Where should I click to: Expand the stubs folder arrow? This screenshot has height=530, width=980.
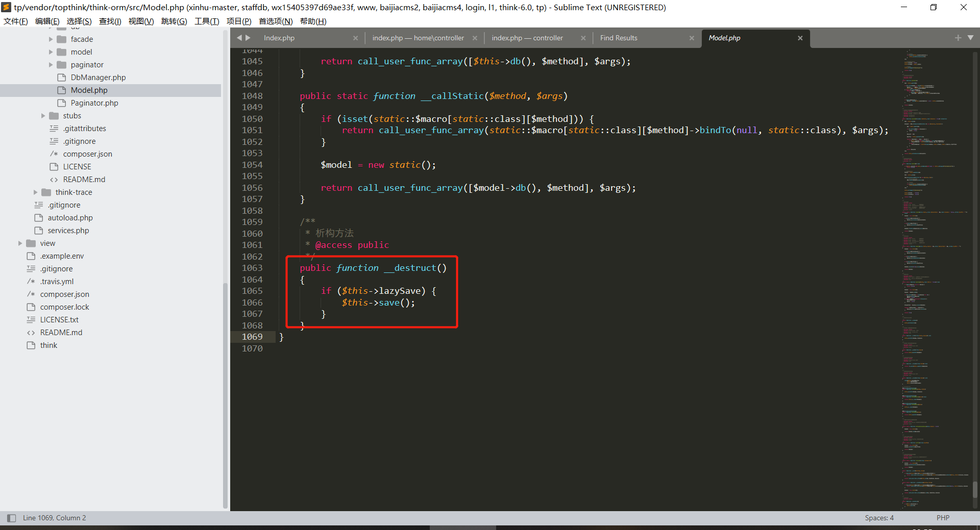(x=43, y=116)
